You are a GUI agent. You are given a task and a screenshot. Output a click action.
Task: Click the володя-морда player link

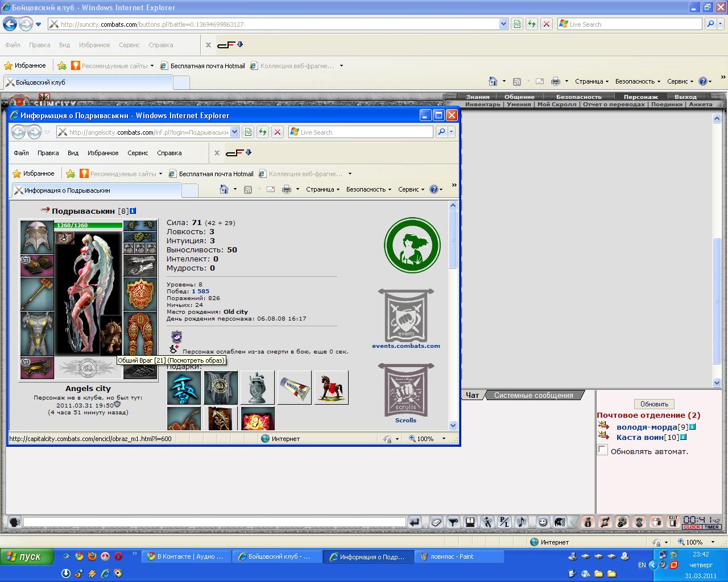coord(646,427)
